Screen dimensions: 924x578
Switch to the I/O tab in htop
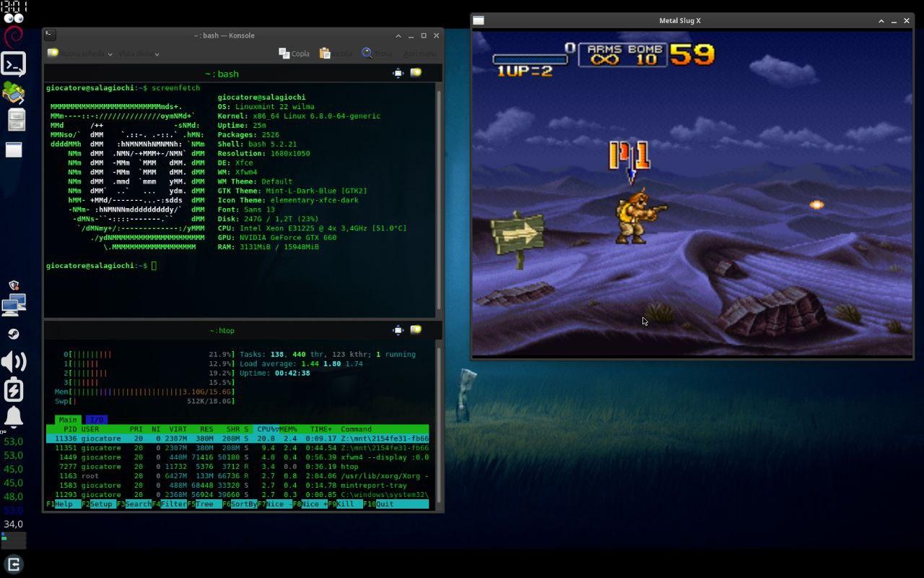pos(96,420)
